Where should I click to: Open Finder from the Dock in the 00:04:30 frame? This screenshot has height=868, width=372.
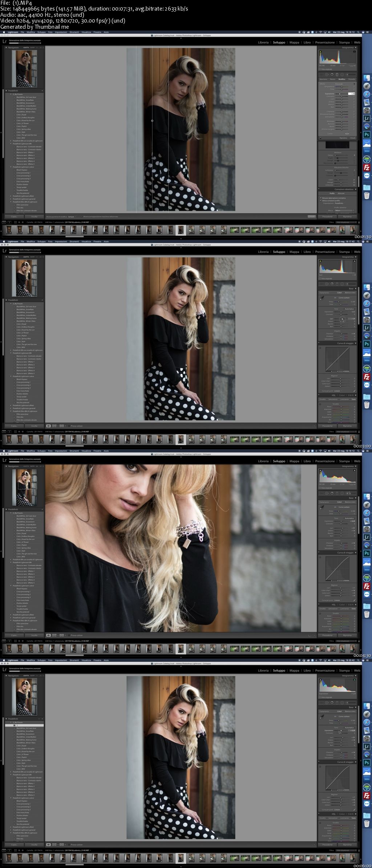(x=367, y=497)
